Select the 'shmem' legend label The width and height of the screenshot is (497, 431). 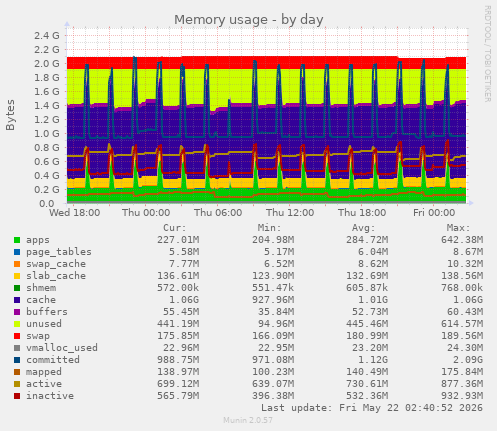click(x=41, y=288)
